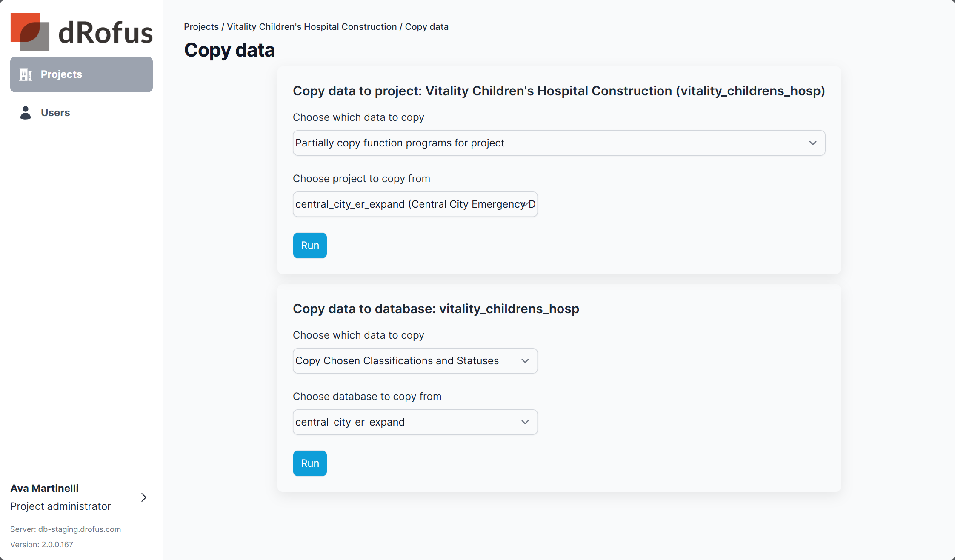Click the chevron arrow on data-type dropdown
The image size is (955, 560).
tap(812, 143)
